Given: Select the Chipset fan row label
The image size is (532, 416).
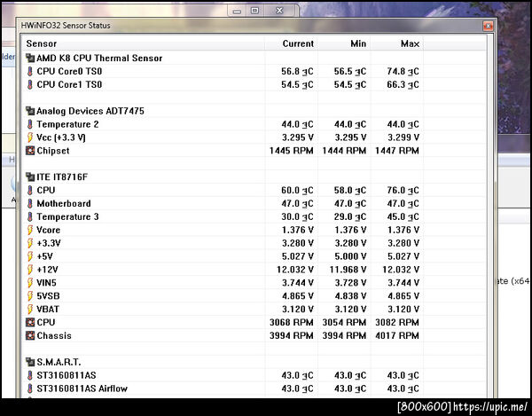Looking at the screenshot, I should [53, 151].
